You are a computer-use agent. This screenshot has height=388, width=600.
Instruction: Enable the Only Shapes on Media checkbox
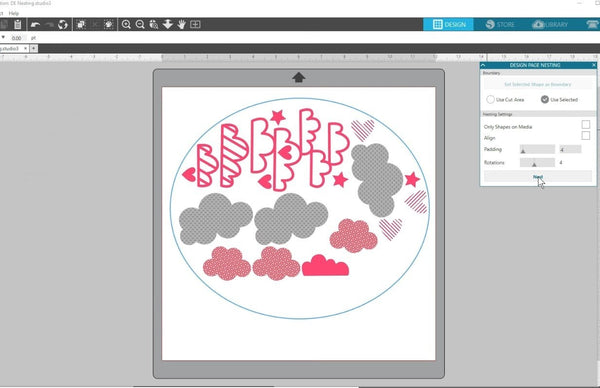pos(585,125)
